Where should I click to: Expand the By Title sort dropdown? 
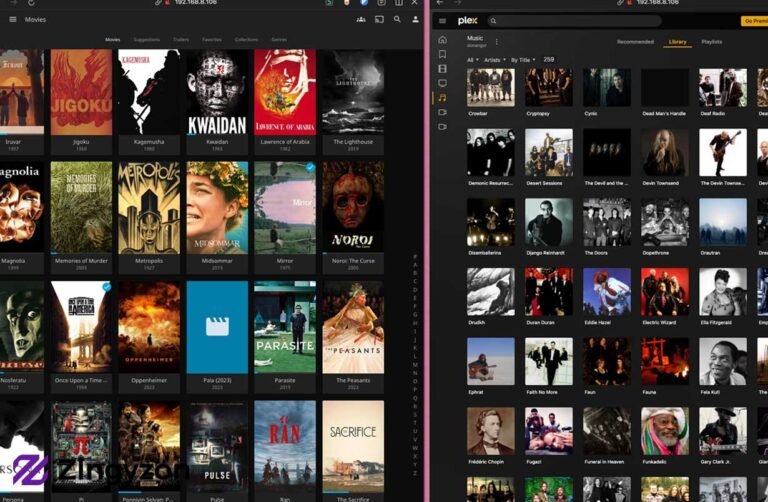pos(523,60)
